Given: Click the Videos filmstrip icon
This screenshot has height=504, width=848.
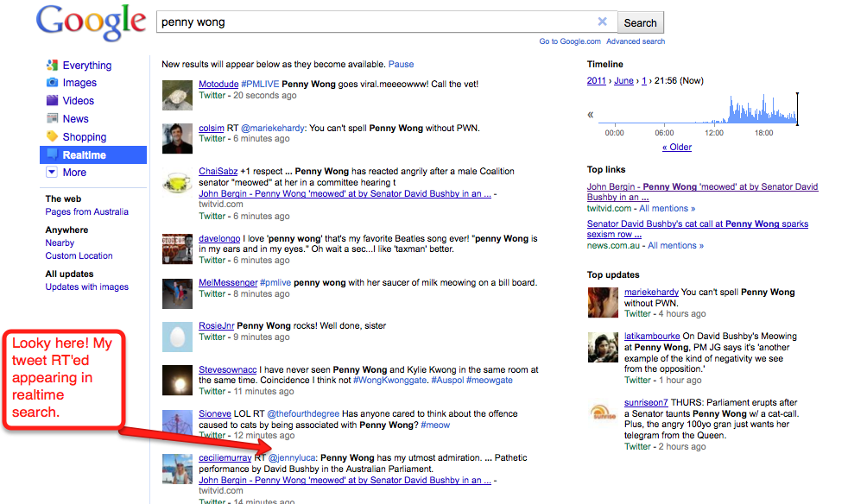Looking at the screenshot, I should pos(52,101).
